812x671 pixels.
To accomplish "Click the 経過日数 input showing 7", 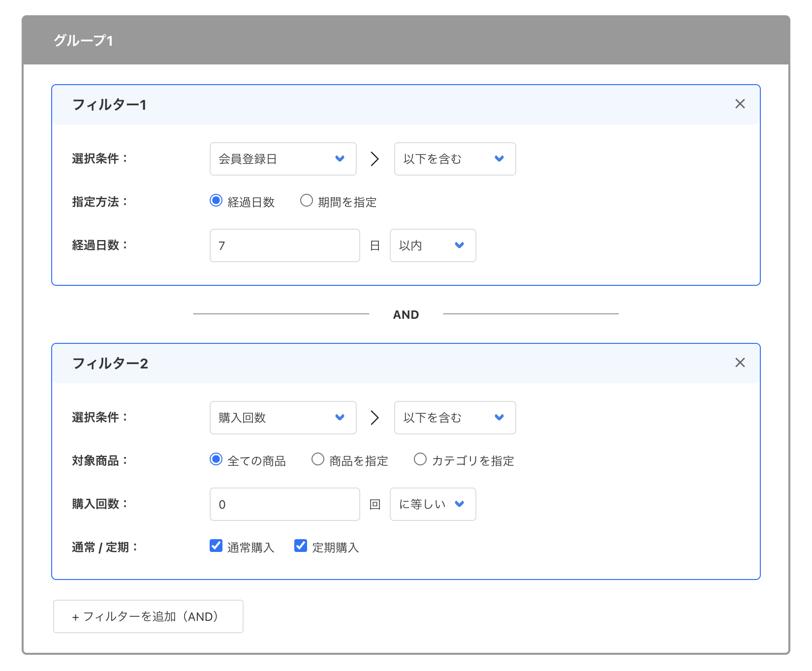I will click(x=284, y=245).
